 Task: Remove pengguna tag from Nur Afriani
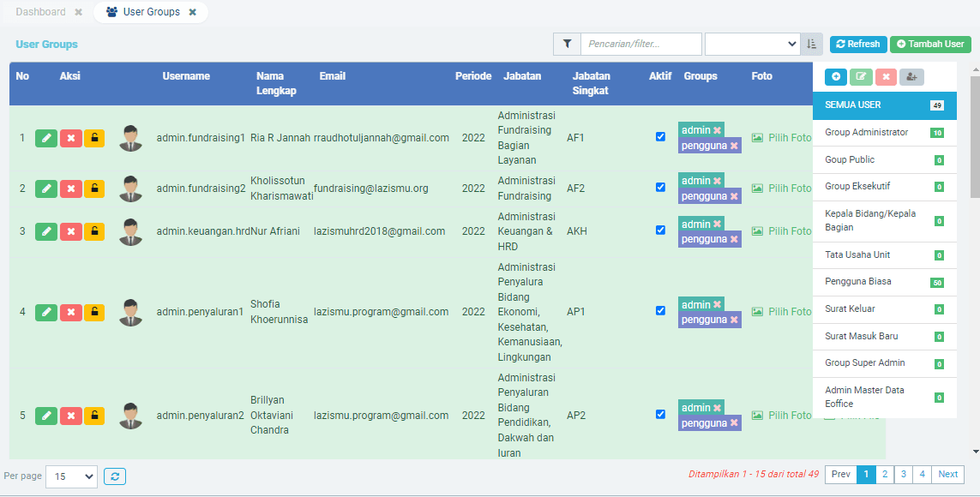point(734,240)
